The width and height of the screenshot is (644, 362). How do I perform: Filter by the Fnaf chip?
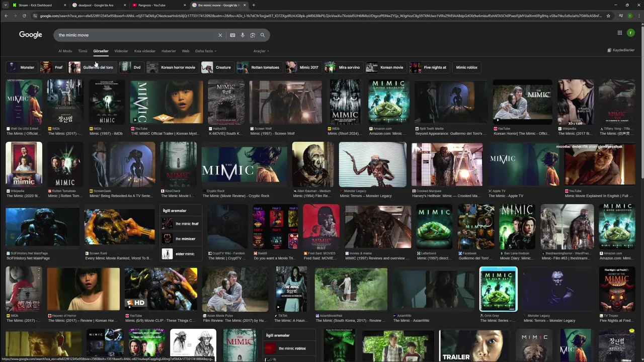point(52,67)
